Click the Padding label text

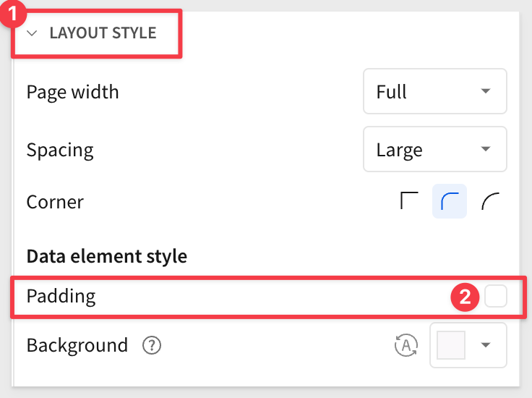pos(61,296)
